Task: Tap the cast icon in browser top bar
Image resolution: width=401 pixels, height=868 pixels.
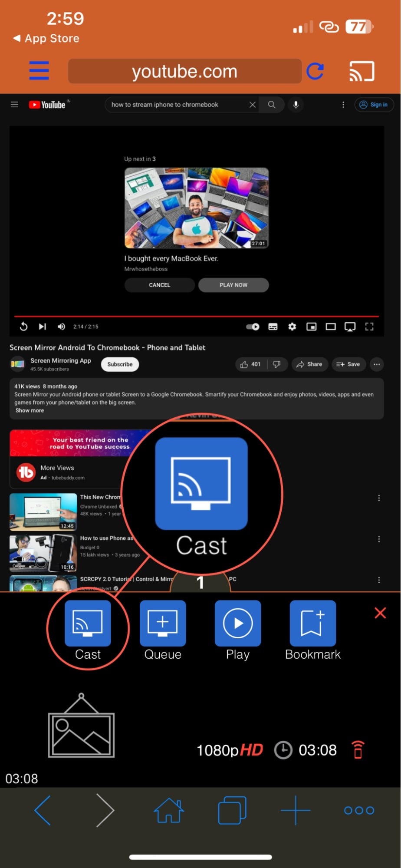Action: pyautogui.click(x=362, y=71)
